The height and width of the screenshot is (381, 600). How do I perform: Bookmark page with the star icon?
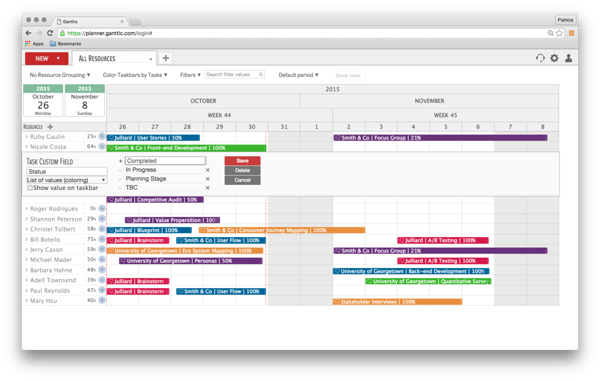(x=559, y=33)
